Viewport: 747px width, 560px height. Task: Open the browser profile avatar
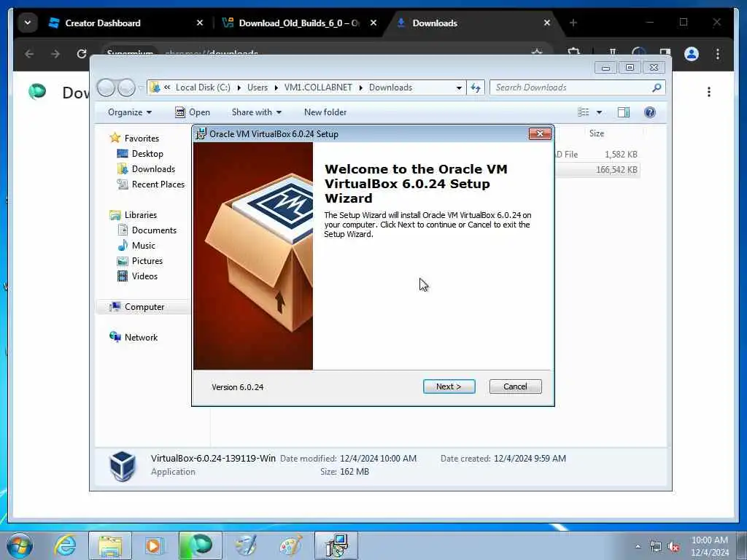tap(692, 54)
